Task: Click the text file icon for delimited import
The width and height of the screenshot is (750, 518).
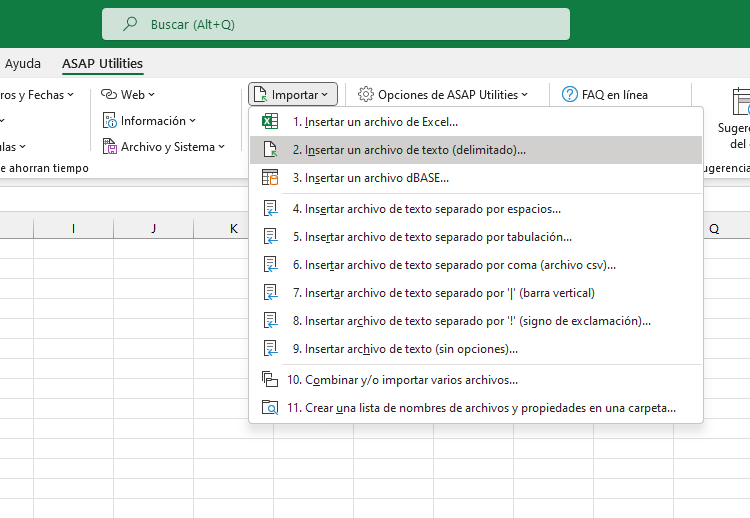Action: (x=270, y=149)
